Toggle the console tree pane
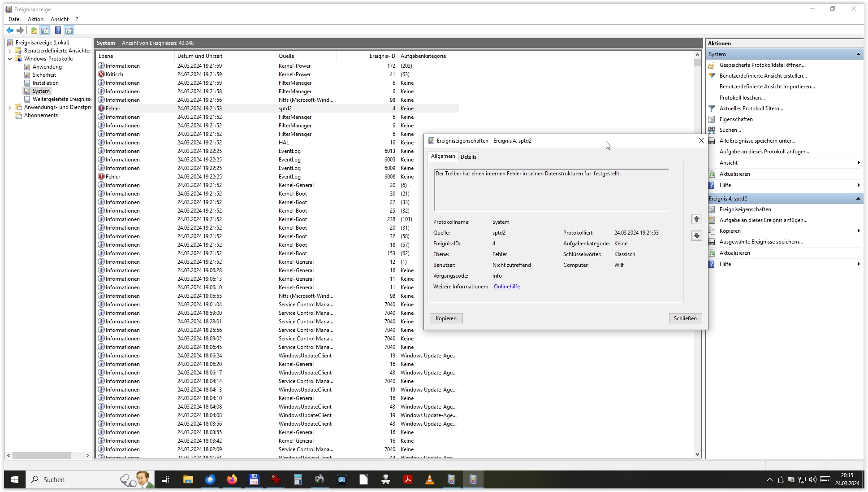 (45, 30)
